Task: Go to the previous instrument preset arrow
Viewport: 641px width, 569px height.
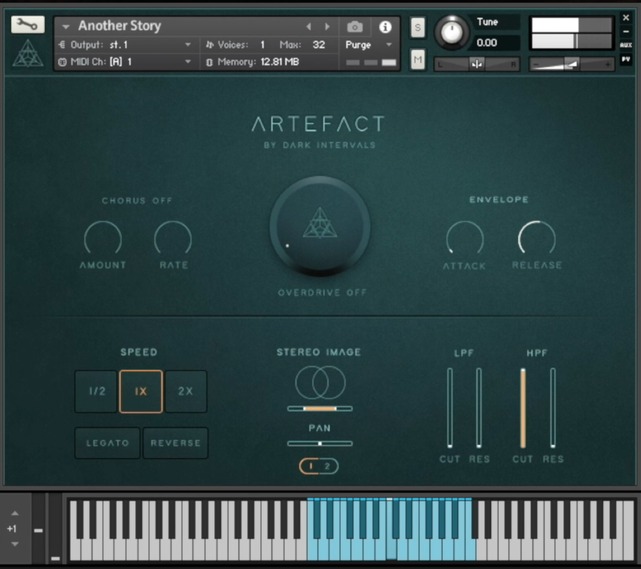Action: [308, 27]
